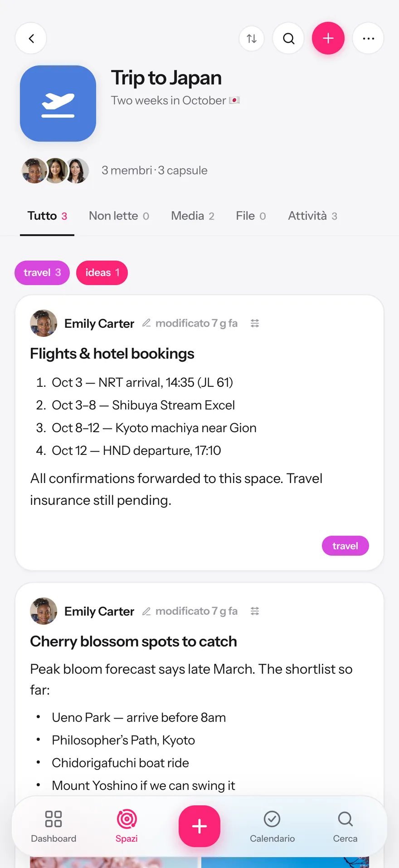
Task: Open Dashboard in bottom navigation
Action: 54,827
